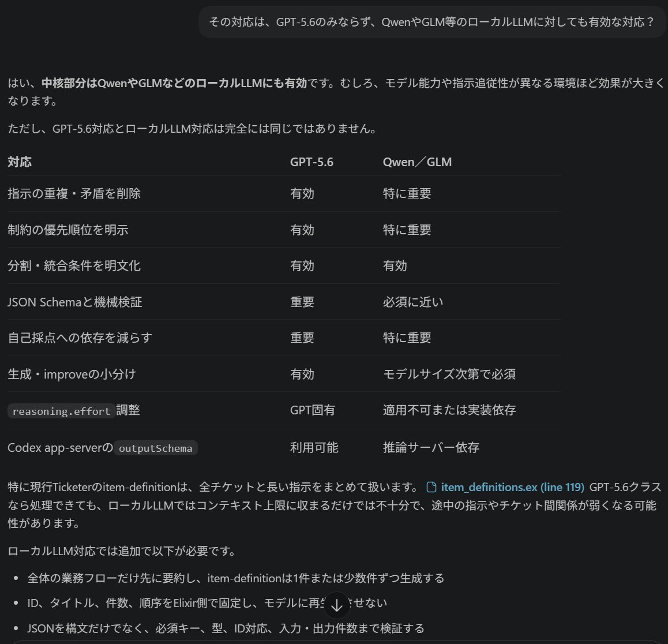This screenshot has height=644, width=668.
Task: Click the bullet 全体の業務フローだけ先に要約し
Action: tap(235, 578)
